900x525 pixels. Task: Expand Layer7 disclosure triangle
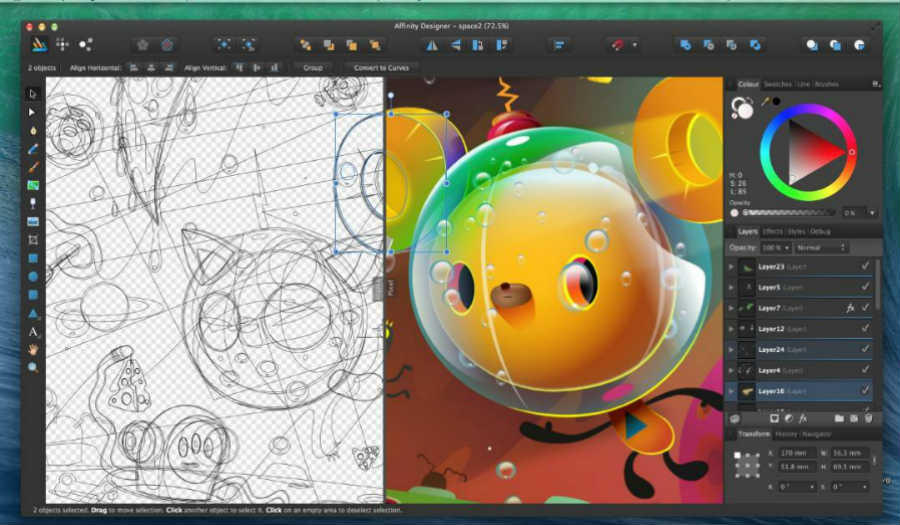(731, 308)
